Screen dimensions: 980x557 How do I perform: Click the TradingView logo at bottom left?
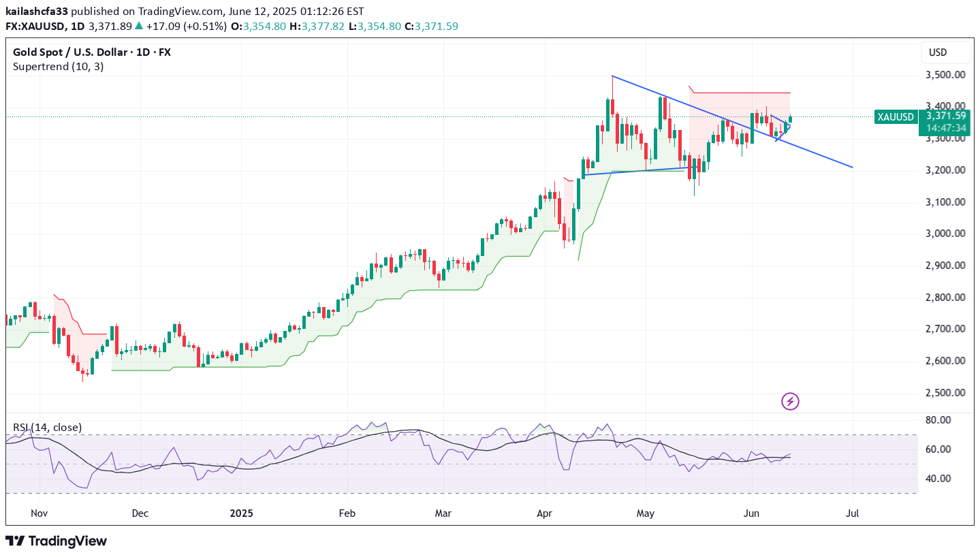click(x=57, y=541)
